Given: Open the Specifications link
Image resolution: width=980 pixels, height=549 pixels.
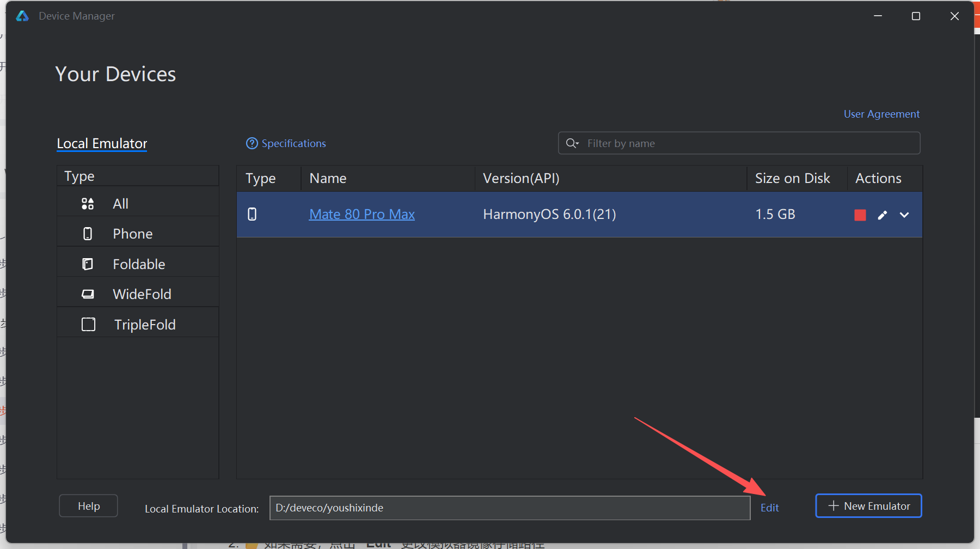Looking at the screenshot, I should pyautogui.click(x=293, y=143).
